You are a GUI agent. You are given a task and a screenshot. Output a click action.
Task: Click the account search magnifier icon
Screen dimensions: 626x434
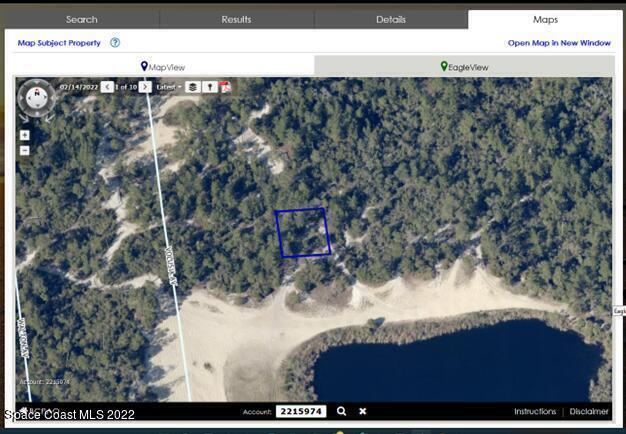pyautogui.click(x=341, y=411)
